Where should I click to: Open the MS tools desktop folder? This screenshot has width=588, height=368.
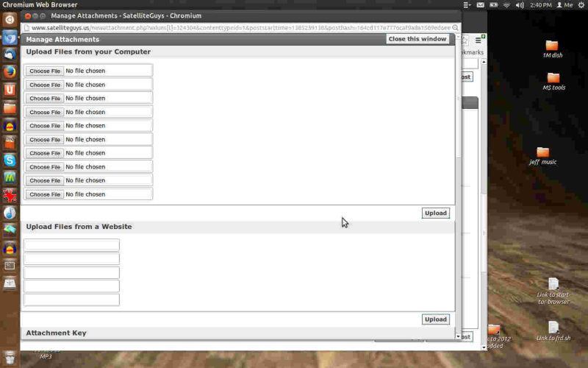click(x=553, y=82)
